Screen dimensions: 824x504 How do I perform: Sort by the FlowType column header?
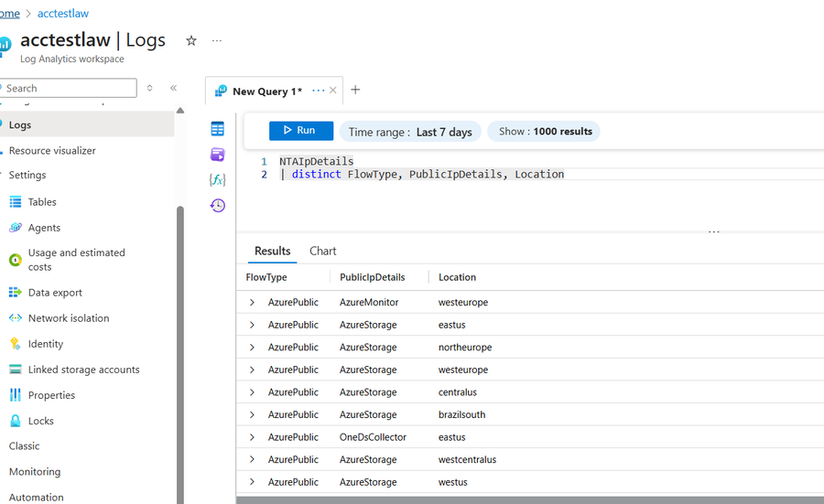266,277
